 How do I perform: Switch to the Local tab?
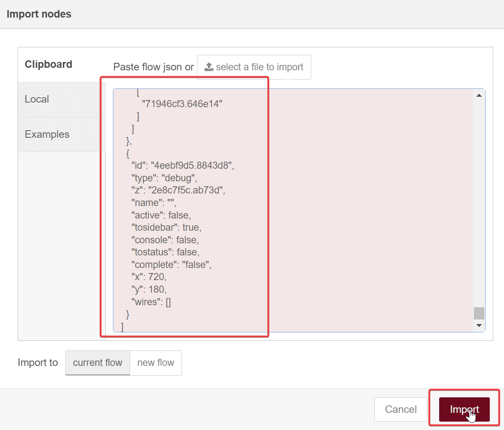tap(37, 99)
